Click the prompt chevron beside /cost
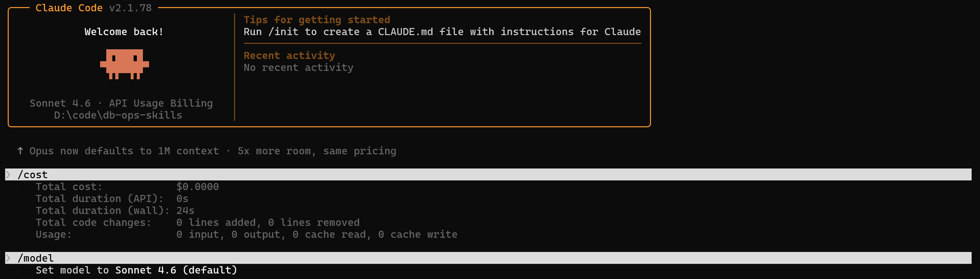Image resolution: width=980 pixels, height=279 pixels. 8,175
